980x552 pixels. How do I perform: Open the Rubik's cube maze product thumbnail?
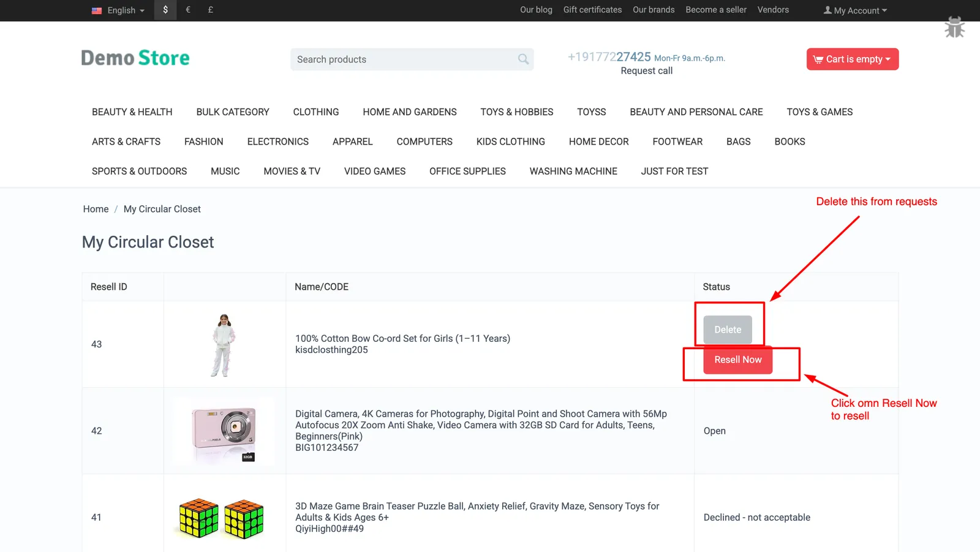(221, 518)
